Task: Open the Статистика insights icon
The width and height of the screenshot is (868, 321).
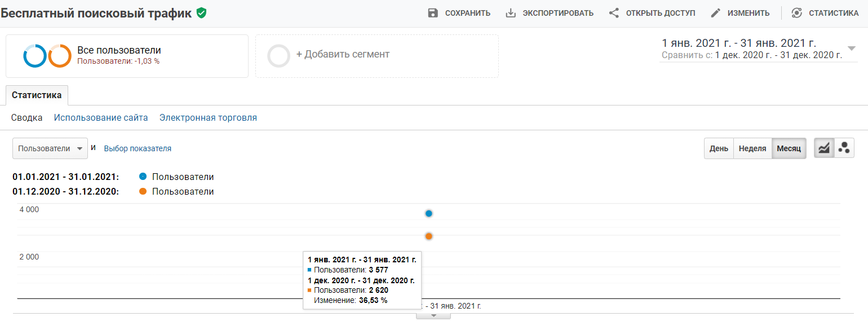Action: [x=796, y=13]
